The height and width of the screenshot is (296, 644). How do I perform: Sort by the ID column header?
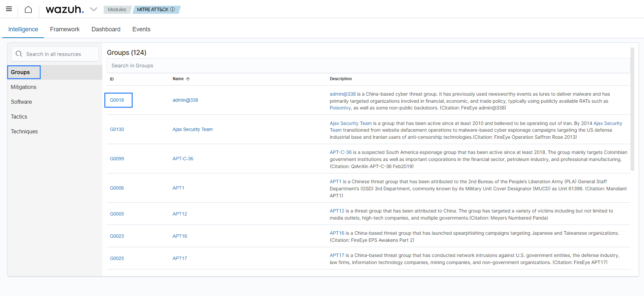[x=112, y=79]
